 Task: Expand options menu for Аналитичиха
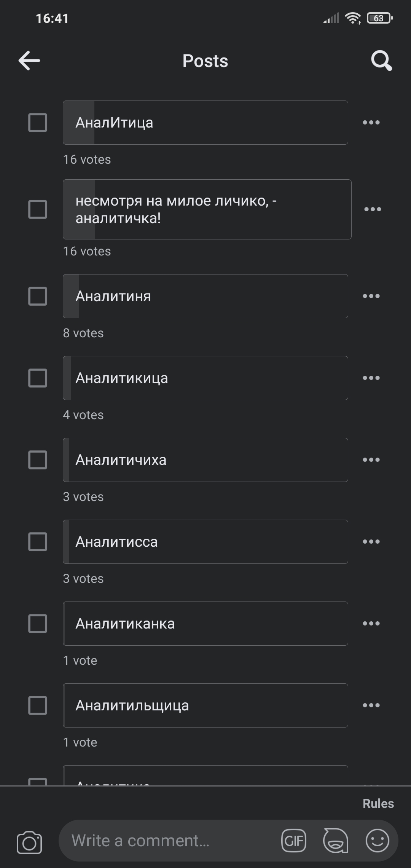pos(371,460)
